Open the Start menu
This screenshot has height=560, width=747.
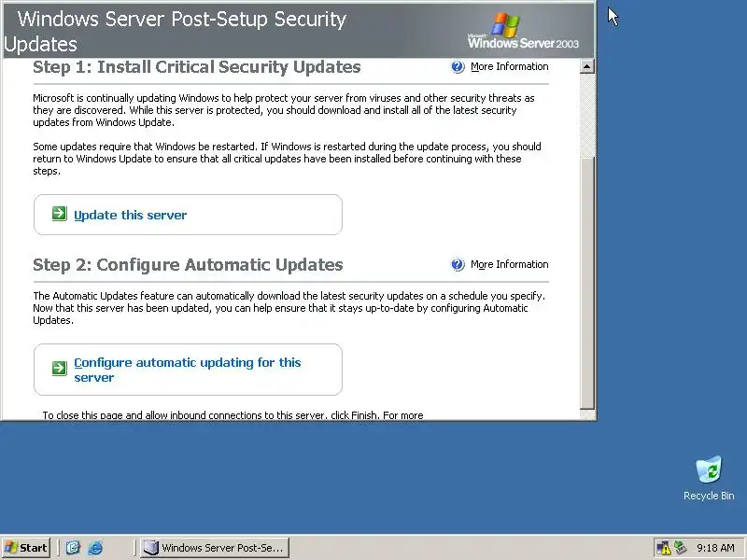(26, 548)
